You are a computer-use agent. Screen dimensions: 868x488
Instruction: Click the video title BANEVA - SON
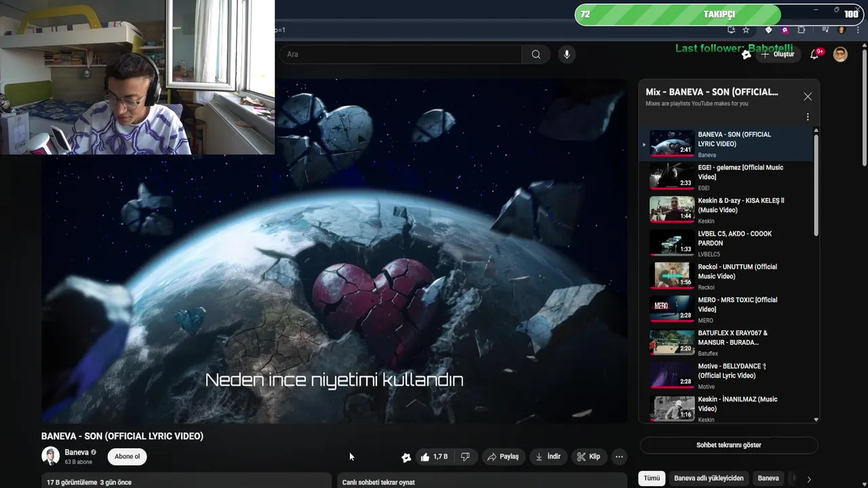tap(122, 436)
